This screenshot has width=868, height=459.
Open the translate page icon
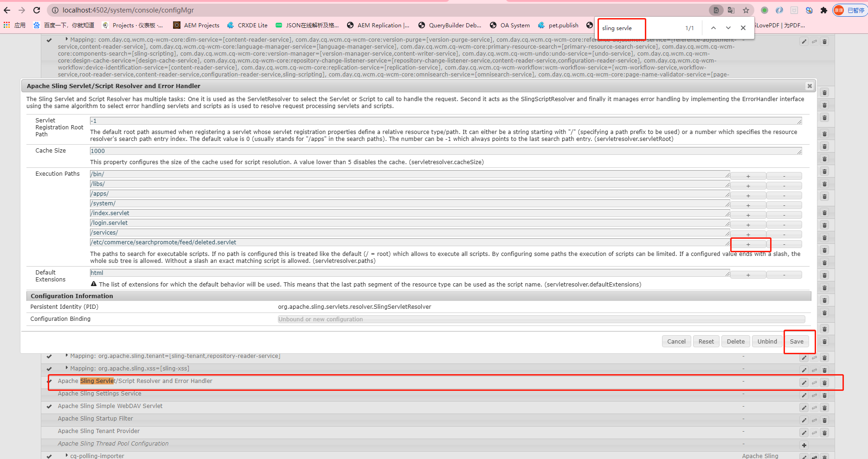pos(731,10)
